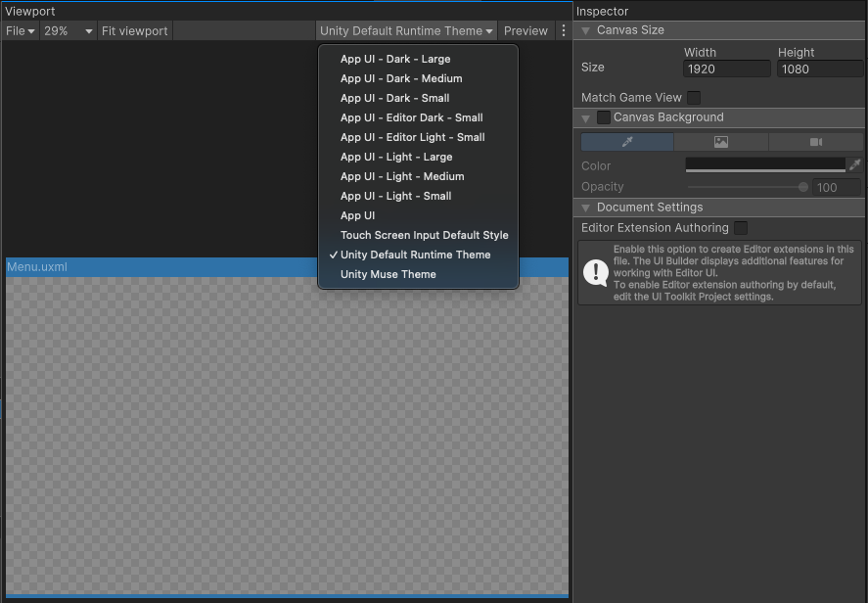The width and height of the screenshot is (868, 603).
Task: Click the info icon in help box
Action: pyautogui.click(x=595, y=273)
